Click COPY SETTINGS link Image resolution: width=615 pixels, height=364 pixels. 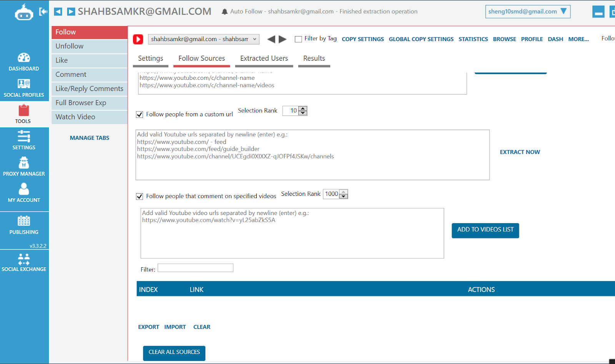(x=363, y=39)
